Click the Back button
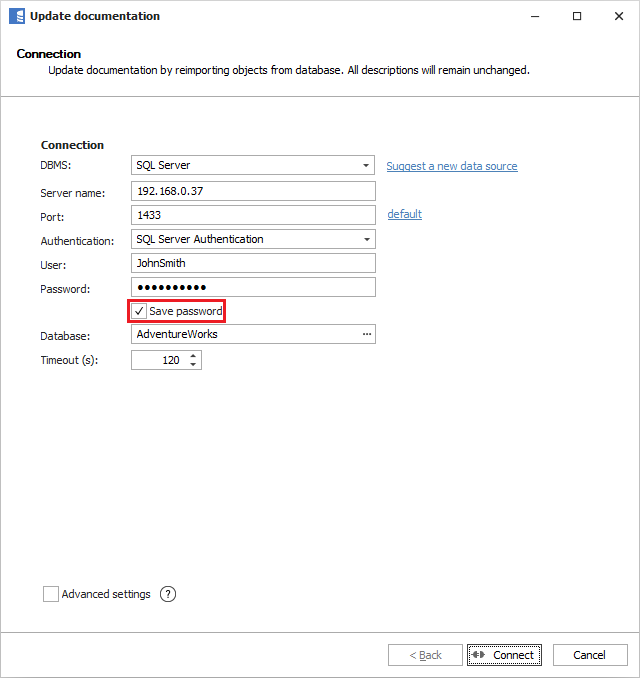 pos(425,655)
